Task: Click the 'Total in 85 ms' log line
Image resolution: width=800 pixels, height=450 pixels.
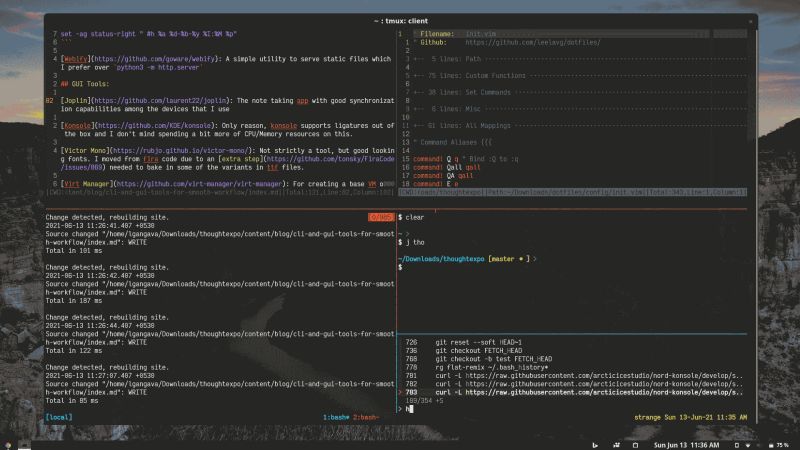Action: pos(71,401)
